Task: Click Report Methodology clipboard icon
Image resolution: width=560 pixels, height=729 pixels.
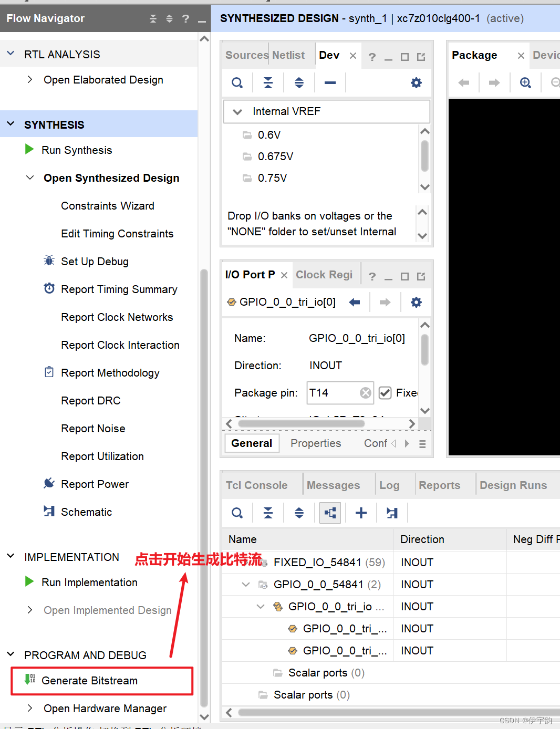Action: (49, 372)
